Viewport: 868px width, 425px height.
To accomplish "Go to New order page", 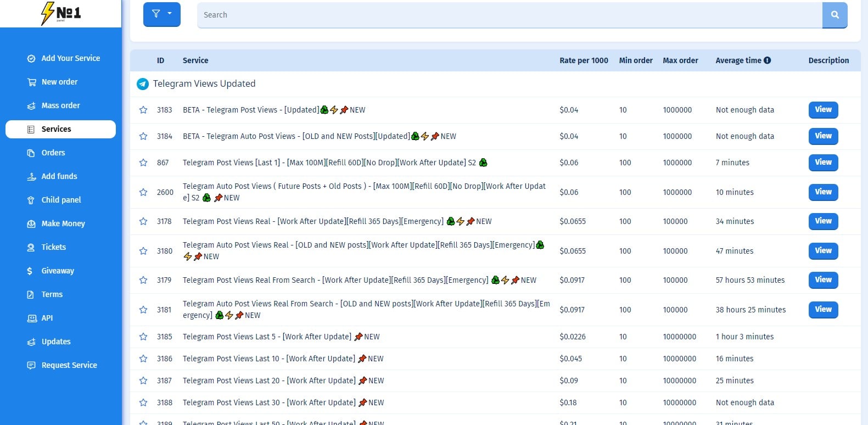I will click(x=59, y=82).
